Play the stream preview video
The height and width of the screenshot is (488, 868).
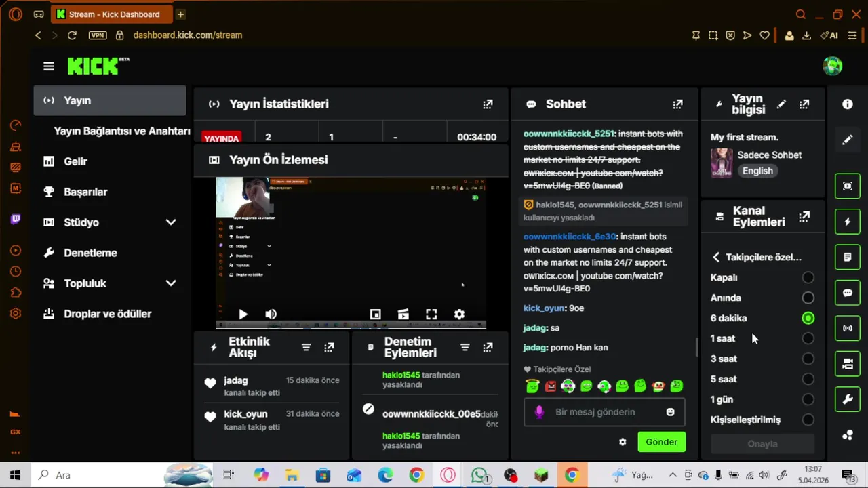click(x=243, y=314)
